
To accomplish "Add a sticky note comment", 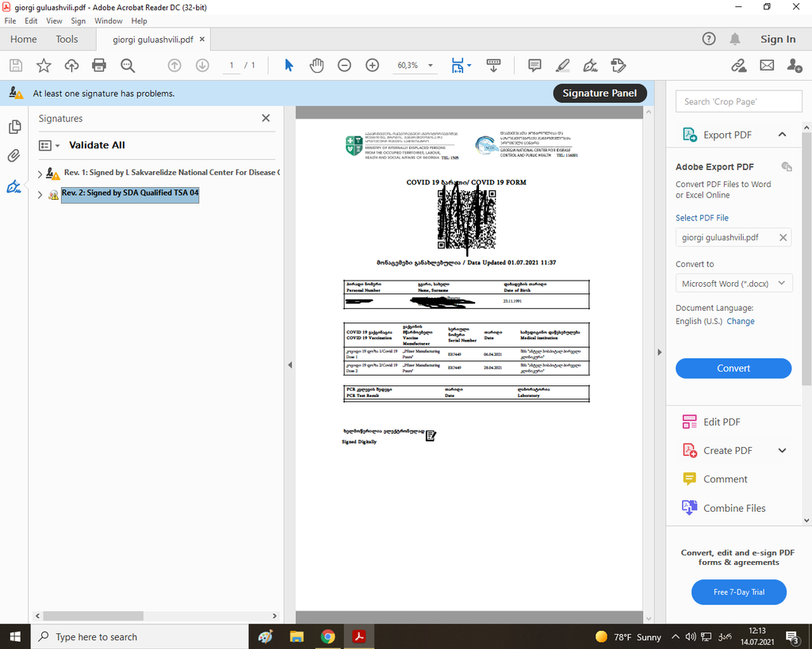I will [x=534, y=65].
